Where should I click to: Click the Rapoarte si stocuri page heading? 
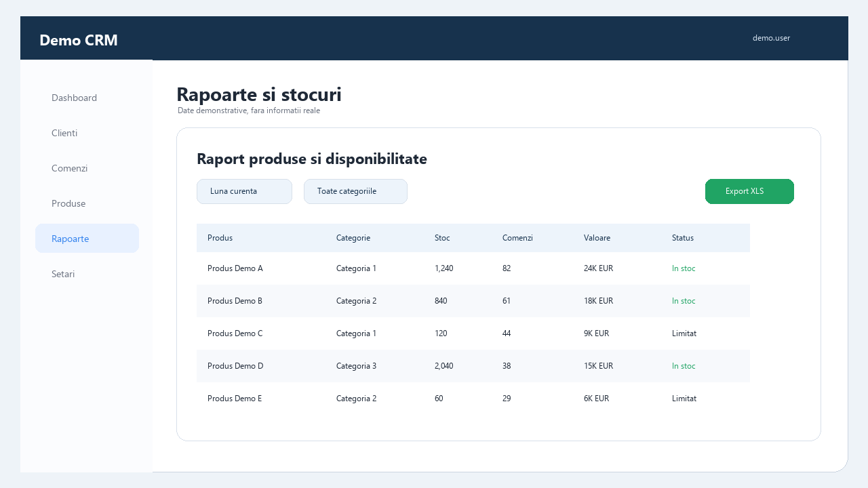(x=259, y=95)
